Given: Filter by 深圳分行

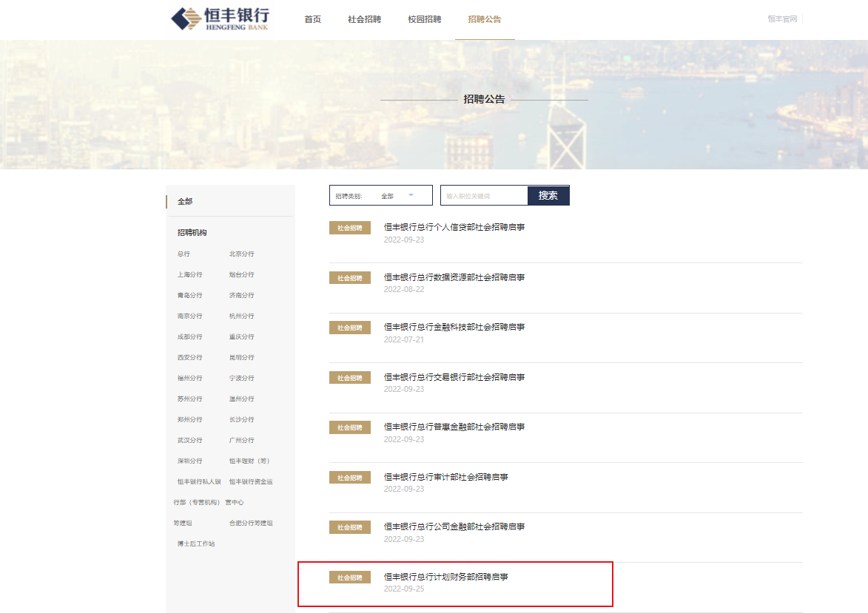Looking at the screenshot, I should (189, 461).
